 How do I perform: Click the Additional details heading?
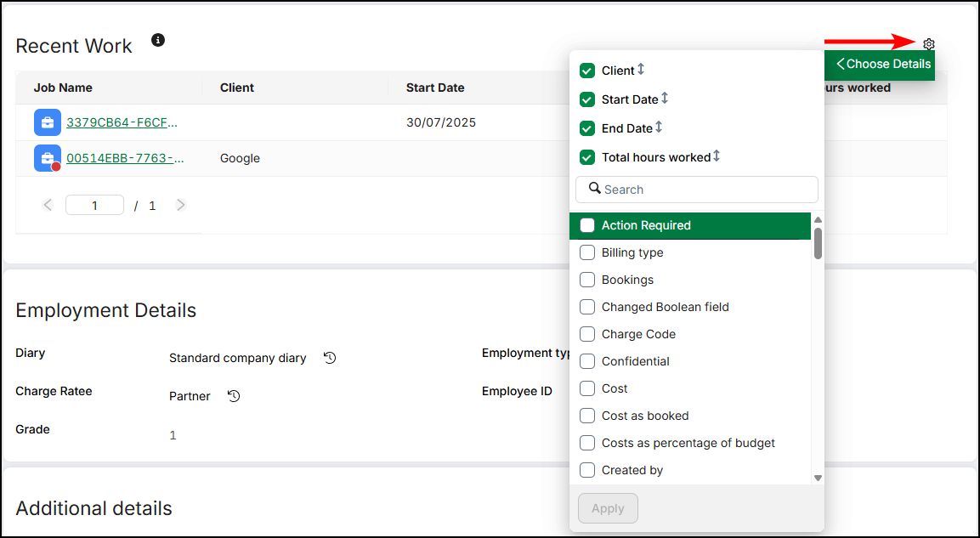93,508
